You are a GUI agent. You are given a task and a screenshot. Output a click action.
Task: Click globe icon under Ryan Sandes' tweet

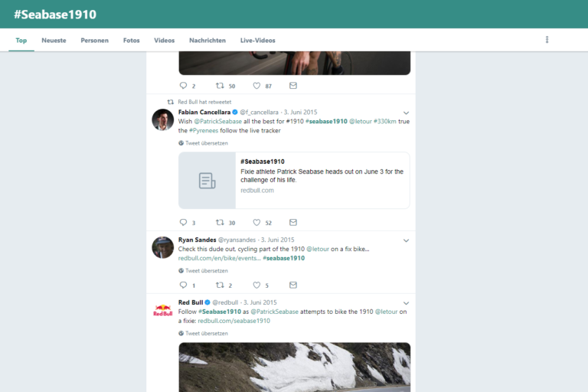tap(181, 270)
